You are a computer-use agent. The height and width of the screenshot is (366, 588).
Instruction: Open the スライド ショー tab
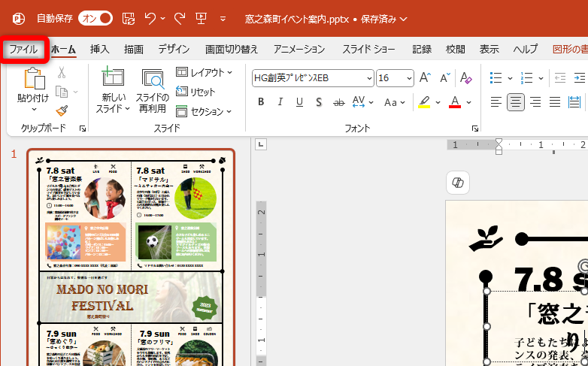(x=368, y=49)
